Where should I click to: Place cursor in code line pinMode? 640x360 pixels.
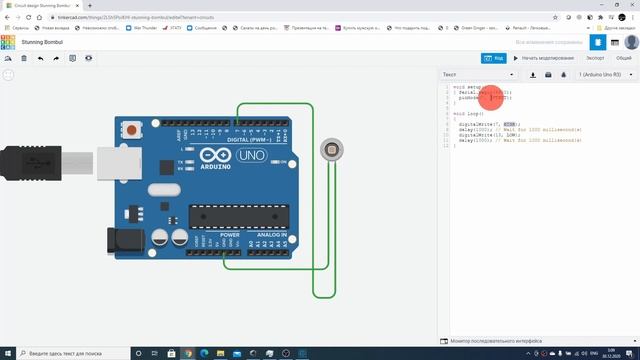click(x=484, y=98)
